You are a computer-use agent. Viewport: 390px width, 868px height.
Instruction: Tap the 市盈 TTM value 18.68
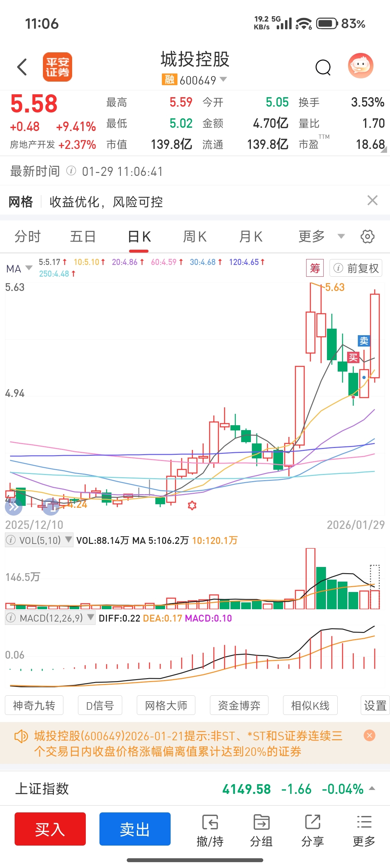point(370,145)
